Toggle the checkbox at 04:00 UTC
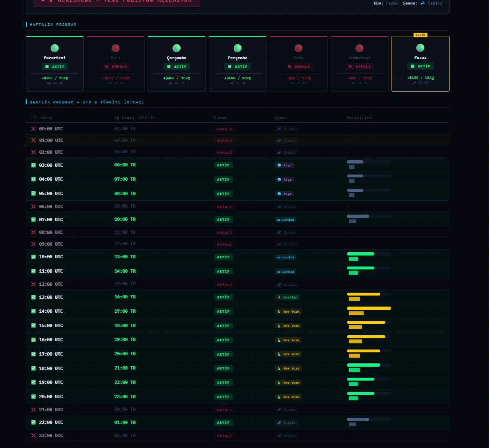This screenshot has width=490, height=448. click(34, 179)
